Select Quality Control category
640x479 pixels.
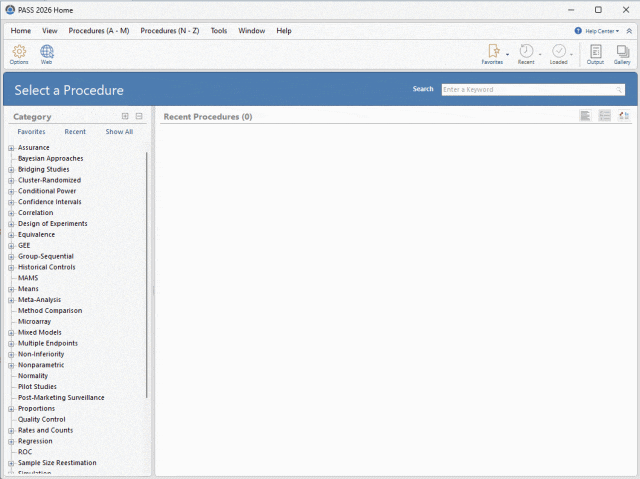point(42,419)
